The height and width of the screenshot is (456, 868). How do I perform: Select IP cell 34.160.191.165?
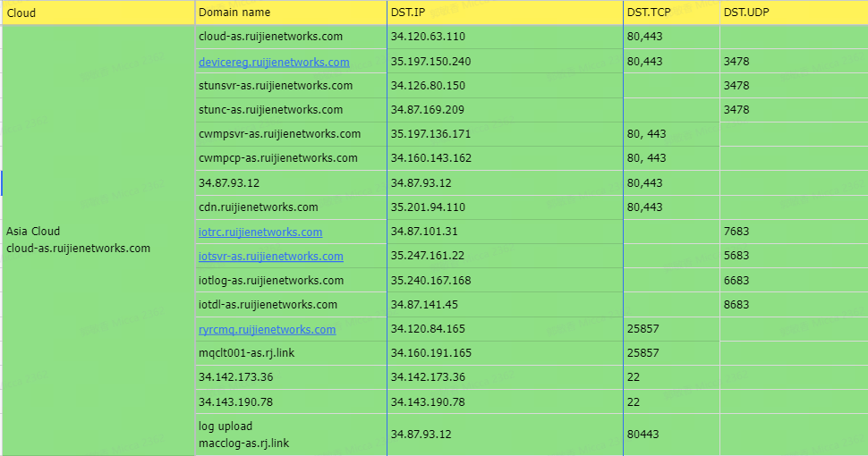click(505, 353)
